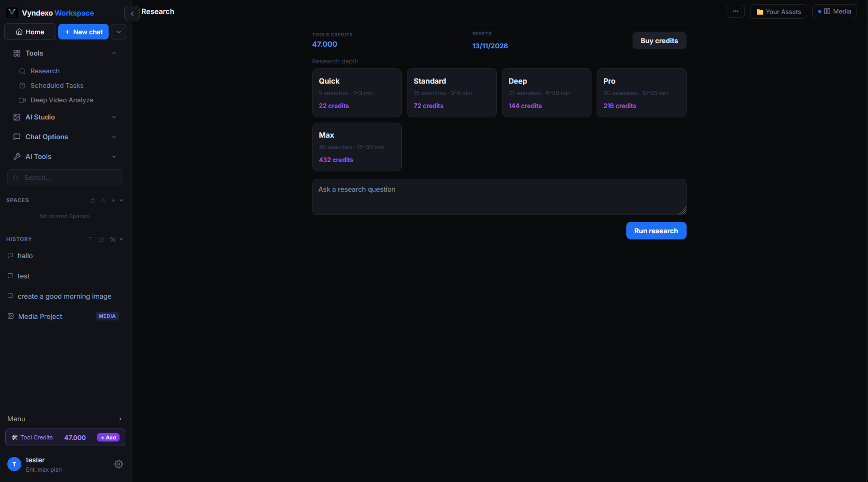This screenshot has width=868, height=482.
Task: Expand the AI Tools section
Action: point(114,157)
